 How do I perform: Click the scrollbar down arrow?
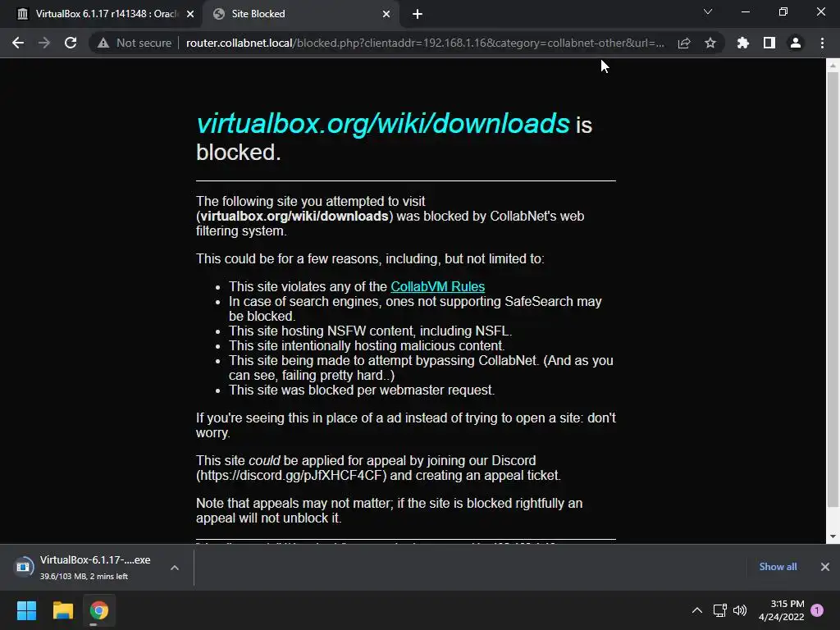click(833, 536)
